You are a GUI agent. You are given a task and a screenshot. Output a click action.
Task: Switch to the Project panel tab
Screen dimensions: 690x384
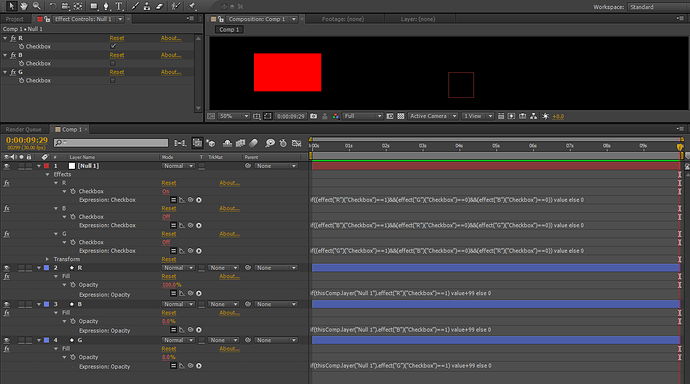tap(15, 19)
